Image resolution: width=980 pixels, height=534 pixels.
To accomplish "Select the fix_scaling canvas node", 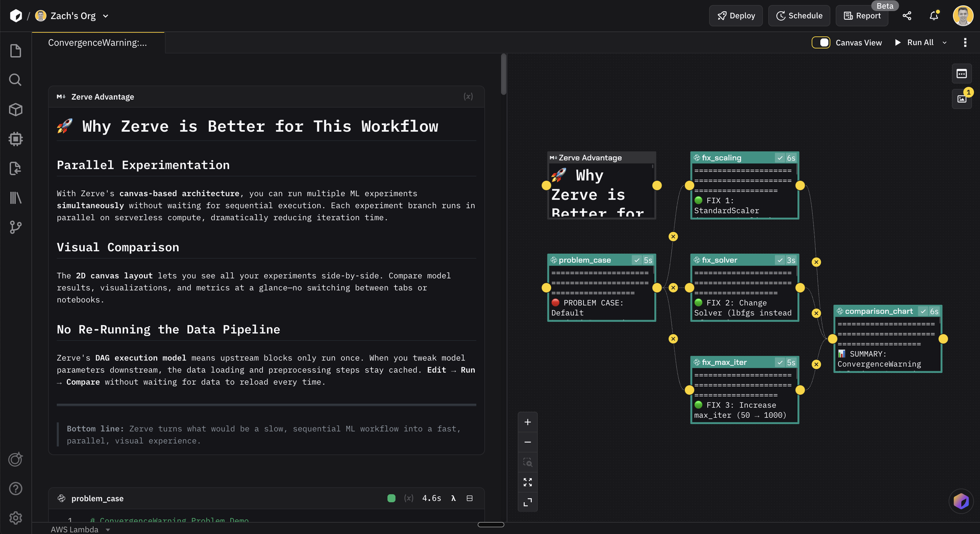I will pyautogui.click(x=745, y=186).
